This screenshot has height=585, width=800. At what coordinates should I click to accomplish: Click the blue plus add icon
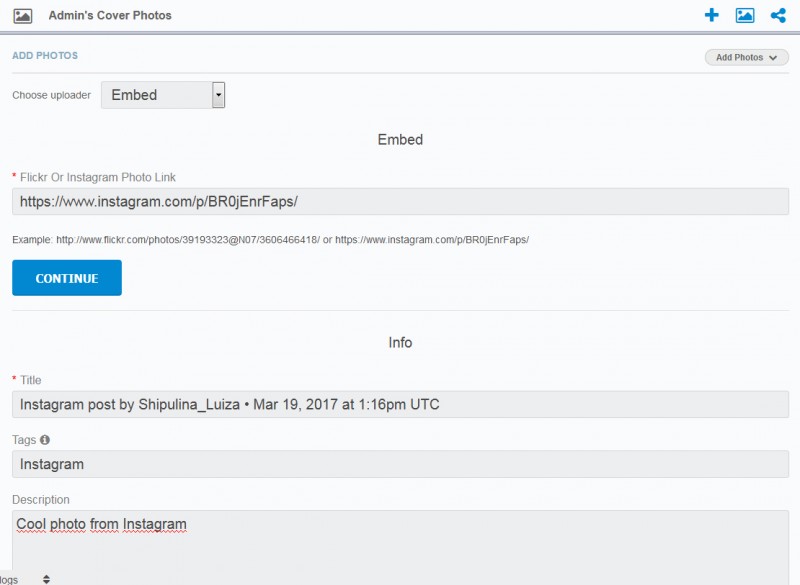[x=711, y=15]
